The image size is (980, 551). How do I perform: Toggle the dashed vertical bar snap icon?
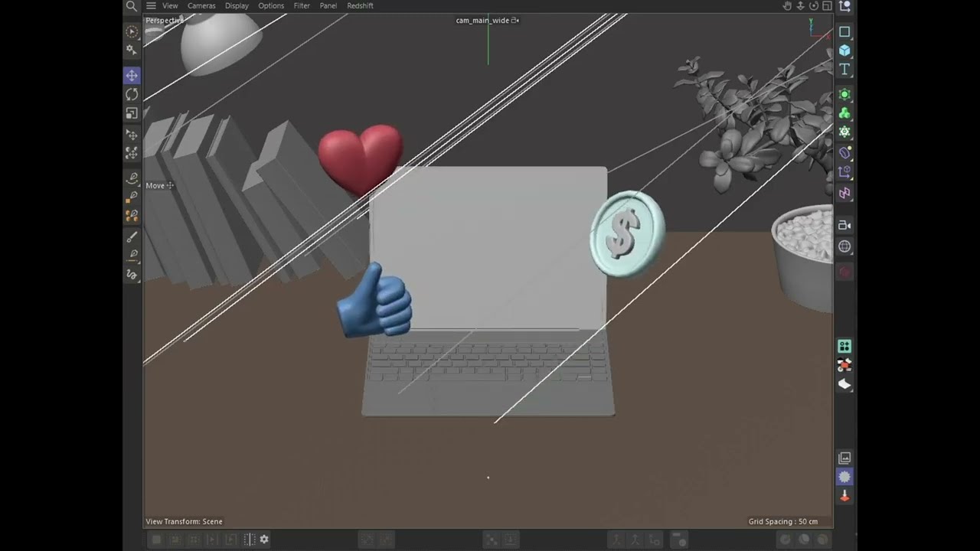pyautogui.click(x=250, y=540)
